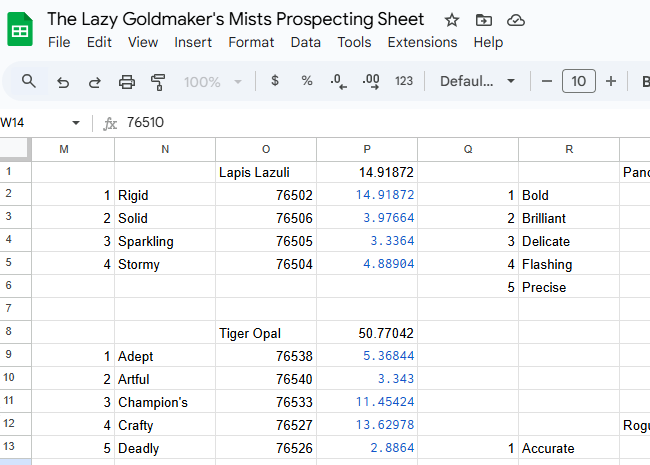Open the File menu
Screen dimensions: 650x465
click(x=59, y=42)
